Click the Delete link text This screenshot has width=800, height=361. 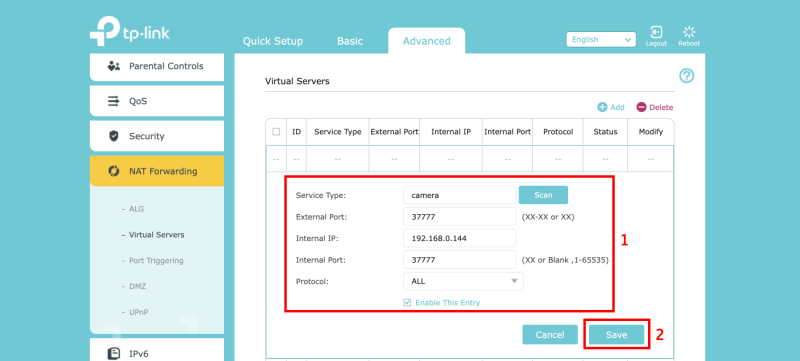(661, 107)
